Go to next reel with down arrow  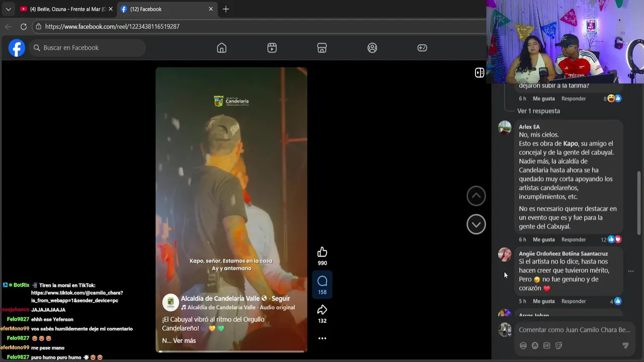(x=476, y=224)
